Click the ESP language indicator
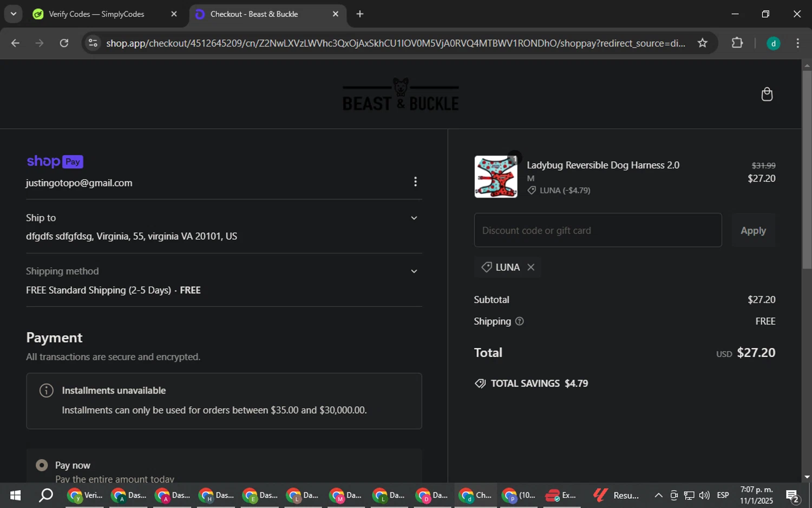Screen dimensions: 812x508 coord(723,495)
